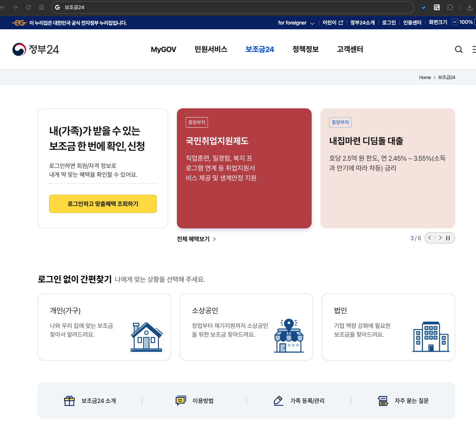This screenshot has height=448, width=476.
Task: Click the list icon for 자주 묻는 질문
Action: [x=383, y=401]
